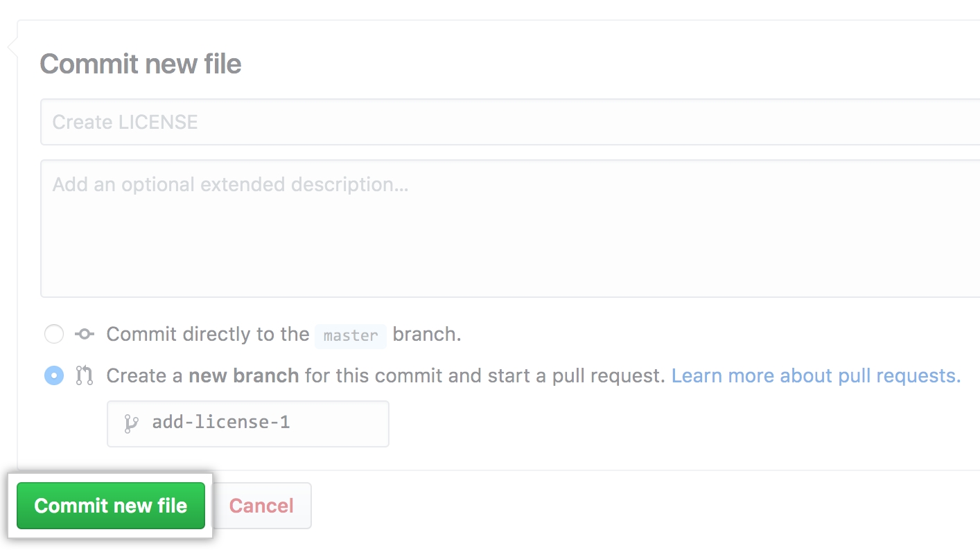
Task: Click the branch icon inside branch name field
Action: [x=130, y=423]
